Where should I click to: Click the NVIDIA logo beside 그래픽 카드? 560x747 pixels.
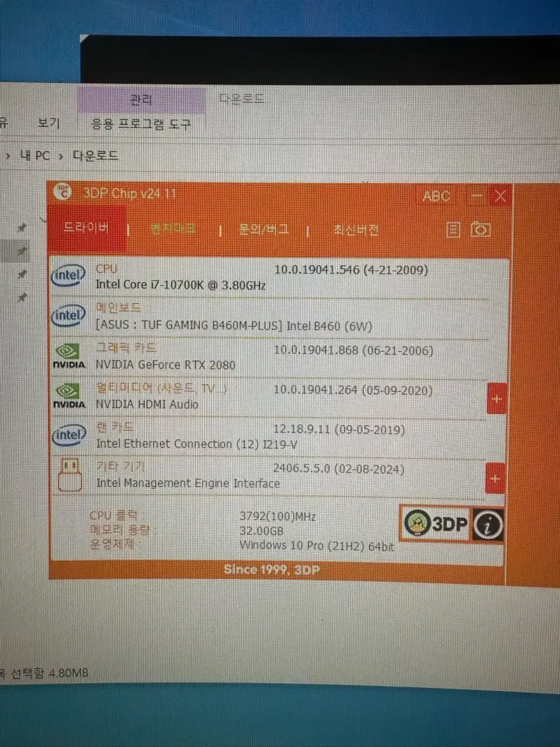(x=69, y=357)
